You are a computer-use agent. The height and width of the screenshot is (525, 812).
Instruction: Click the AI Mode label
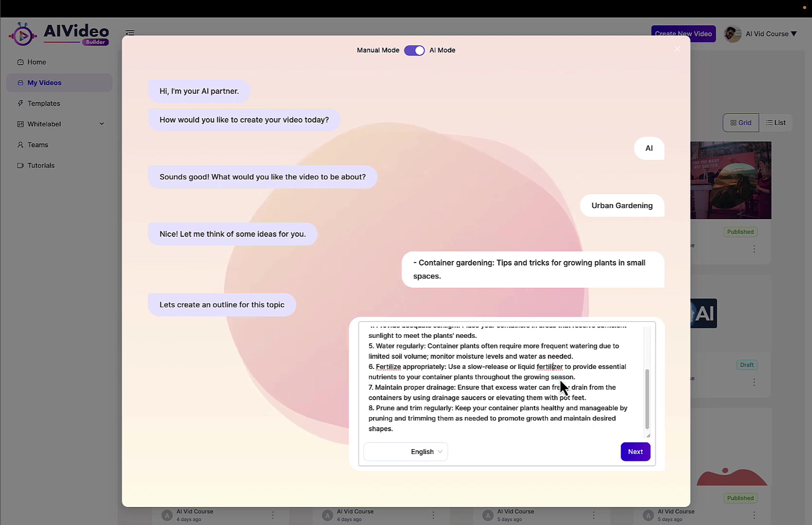[x=442, y=51]
